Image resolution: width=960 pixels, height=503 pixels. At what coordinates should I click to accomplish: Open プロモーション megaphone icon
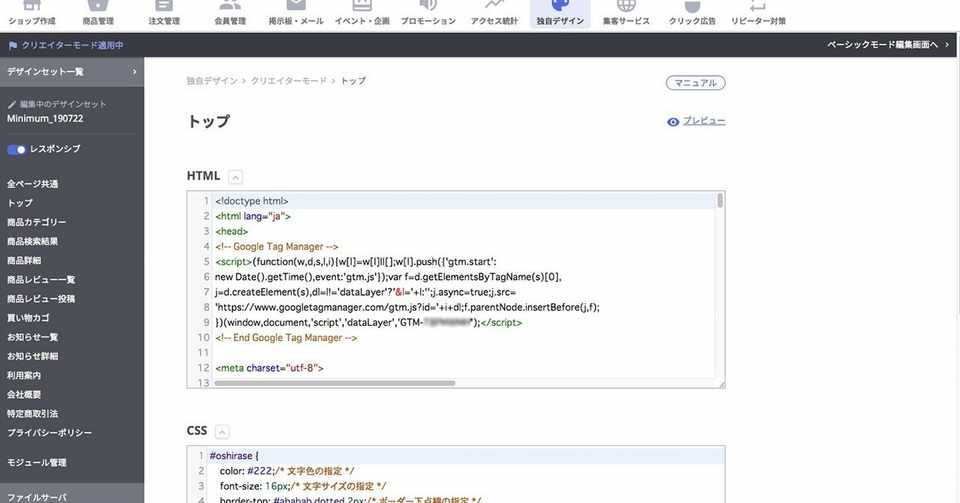tap(428, 12)
